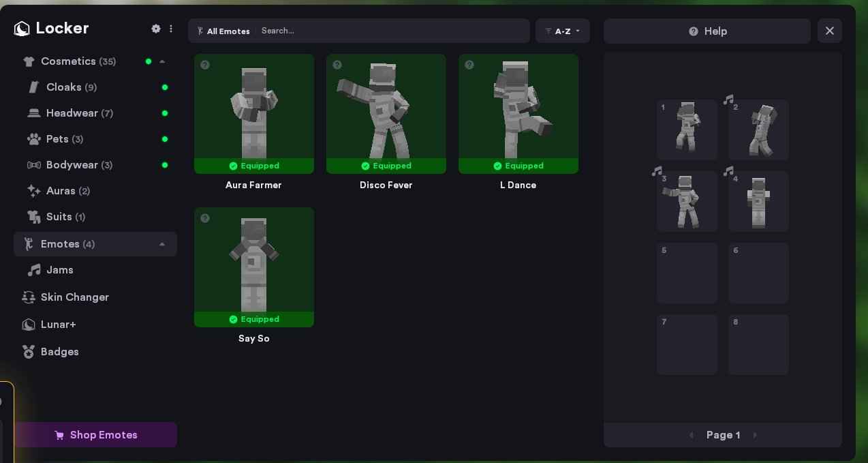868x463 pixels.
Task: Toggle the green dot beside Pets
Action: (x=165, y=139)
